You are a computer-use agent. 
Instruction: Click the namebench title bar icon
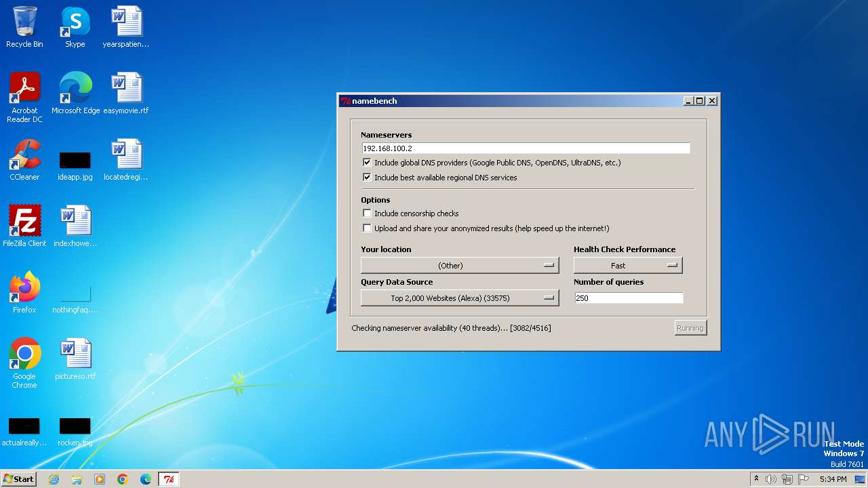345,101
